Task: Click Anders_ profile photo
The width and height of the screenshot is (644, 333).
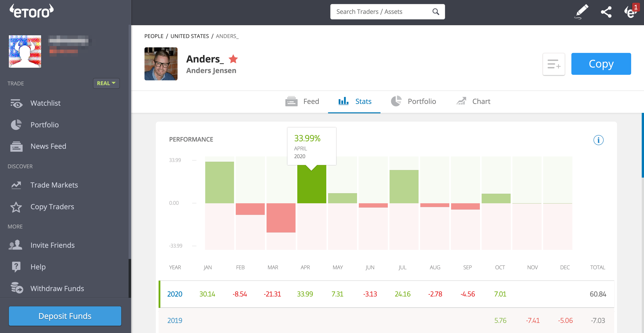Action: click(161, 64)
